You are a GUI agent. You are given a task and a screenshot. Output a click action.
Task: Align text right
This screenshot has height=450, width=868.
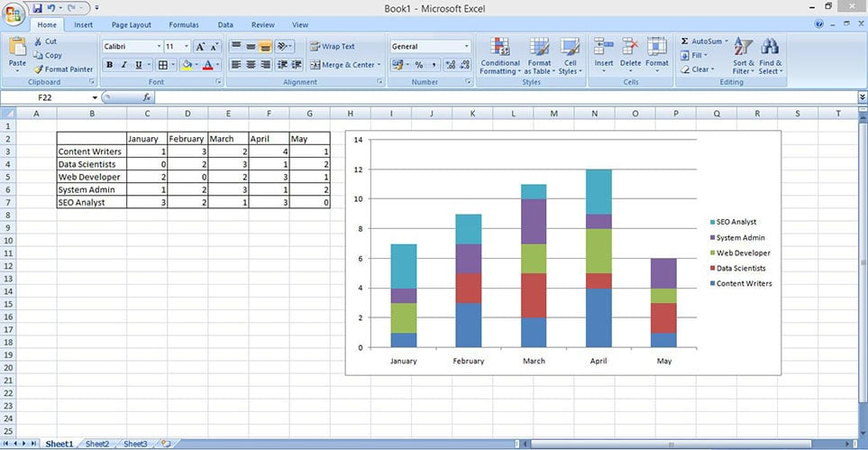(x=265, y=65)
